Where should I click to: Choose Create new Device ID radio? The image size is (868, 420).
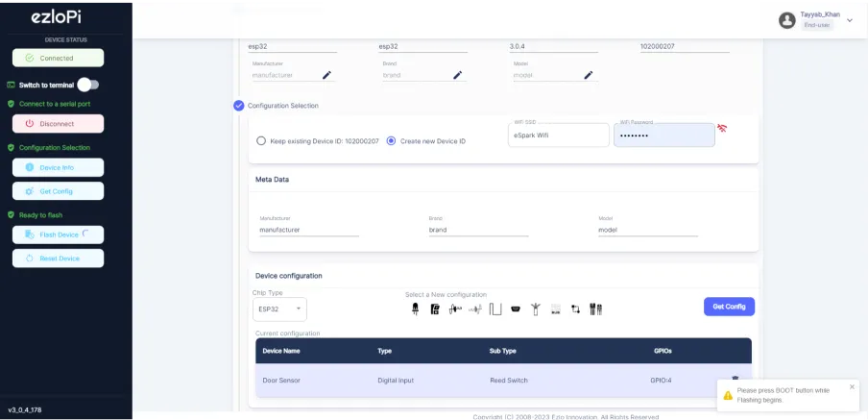[392, 141]
